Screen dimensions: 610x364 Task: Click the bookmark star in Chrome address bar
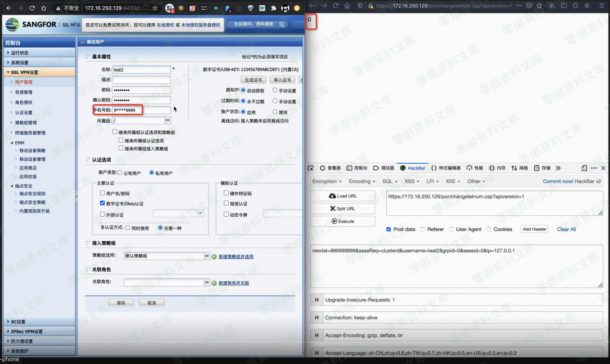pyautogui.click(x=155, y=8)
